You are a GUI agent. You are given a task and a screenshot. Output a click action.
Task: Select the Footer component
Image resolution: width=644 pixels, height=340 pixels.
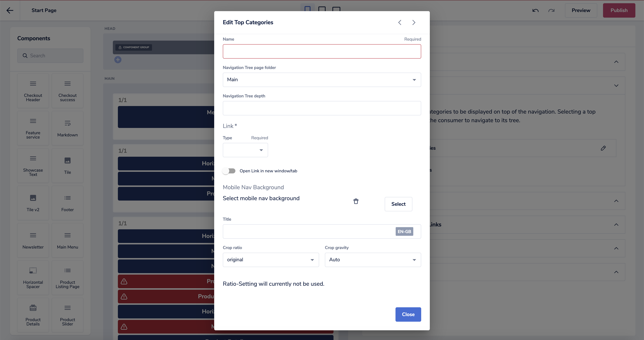tap(68, 203)
